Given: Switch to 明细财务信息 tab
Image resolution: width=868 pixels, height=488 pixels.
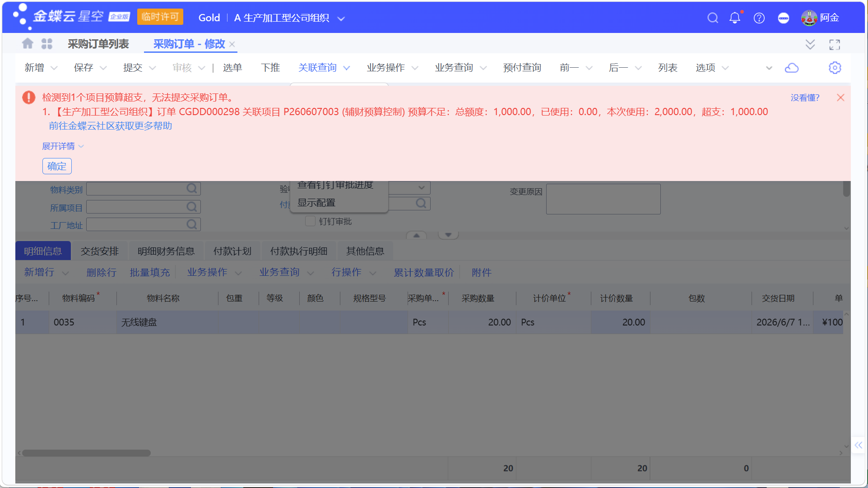Looking at the screenshot, I should click(166, 251).
